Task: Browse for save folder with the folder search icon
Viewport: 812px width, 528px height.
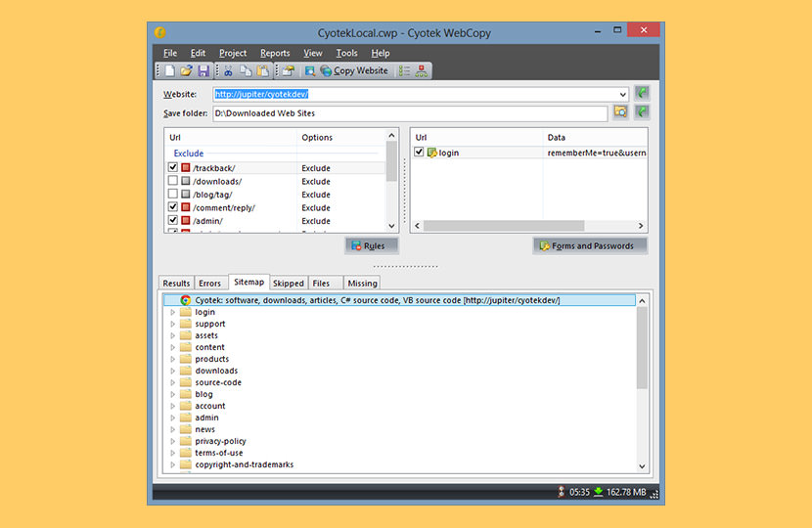Action: 620,111
